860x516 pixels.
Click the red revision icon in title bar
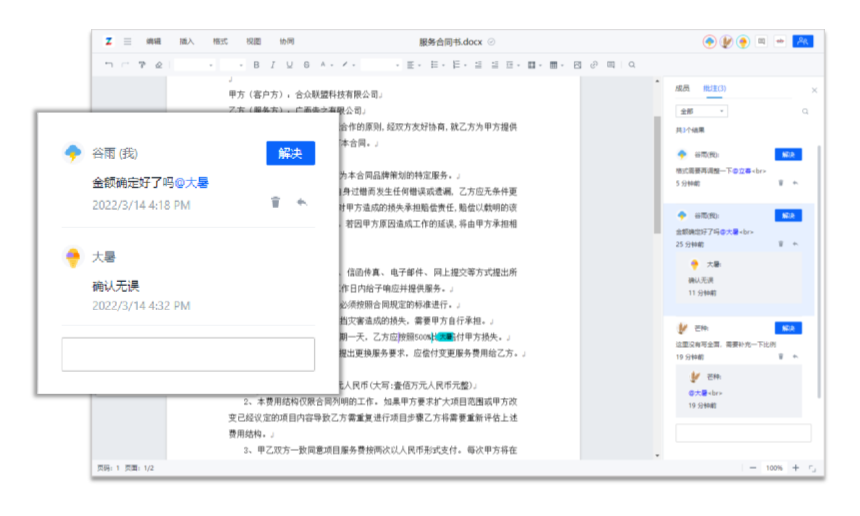(x=780, y=41)
